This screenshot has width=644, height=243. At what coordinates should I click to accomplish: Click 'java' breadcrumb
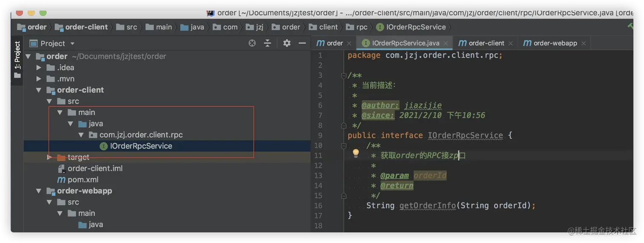(x=193, y=27)
